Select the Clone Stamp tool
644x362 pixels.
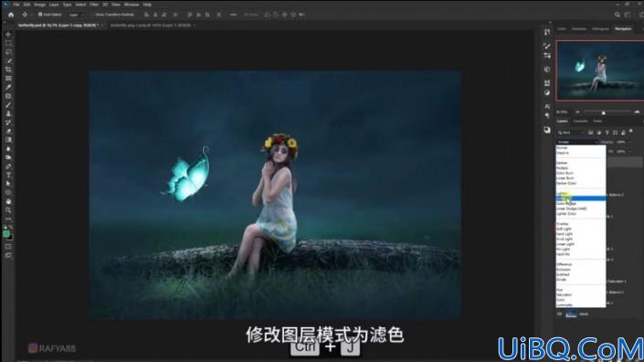pyautogui.click(x=8, y=113)
